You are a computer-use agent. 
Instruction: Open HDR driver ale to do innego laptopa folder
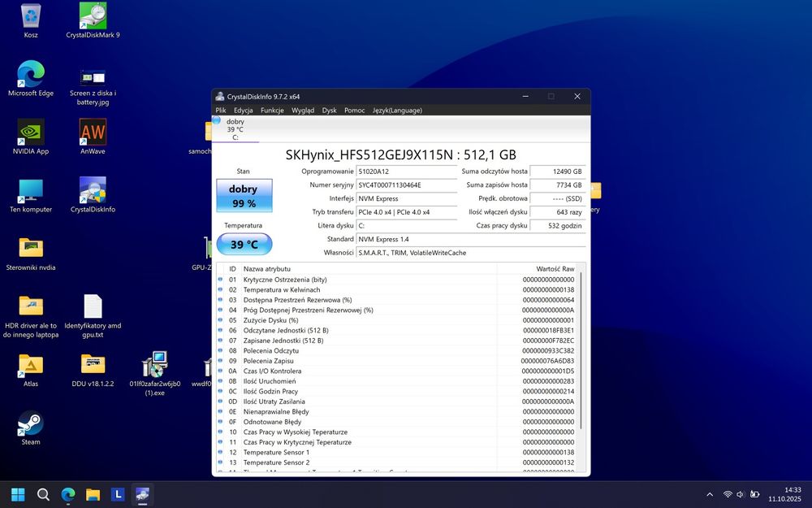coord(31,315)
